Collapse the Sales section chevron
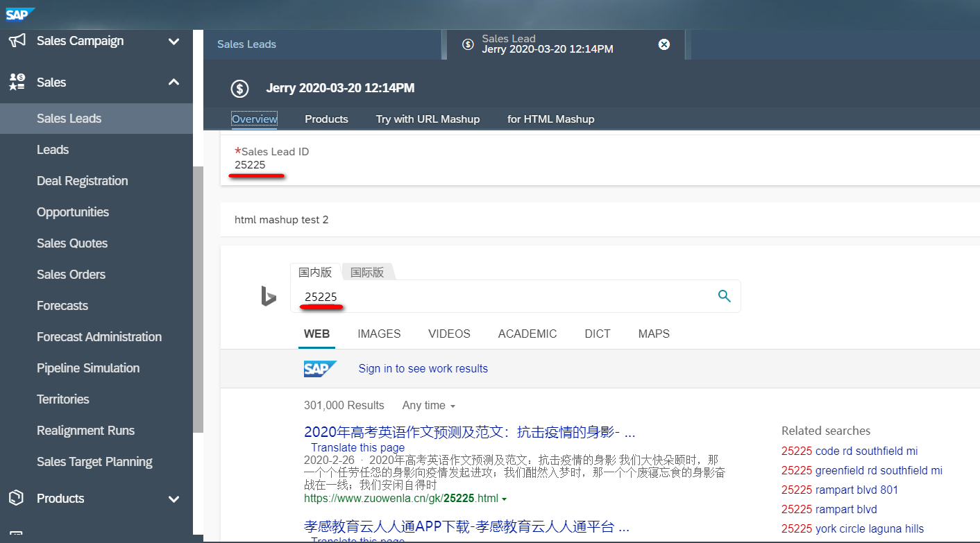Image resolution: width=980 pixels, height=543 pixels. 174,83
